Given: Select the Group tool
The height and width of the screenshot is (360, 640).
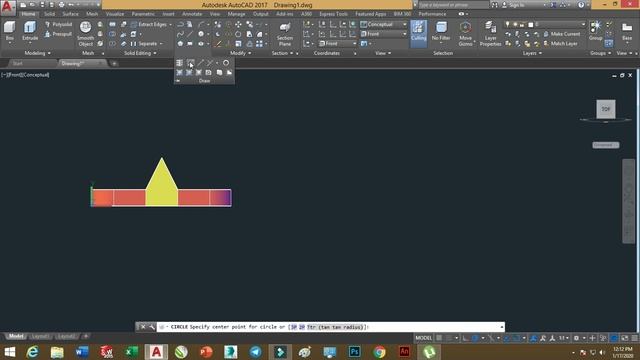Looking at the screenshot, I should pyautogui.click(x=596, y=31).
